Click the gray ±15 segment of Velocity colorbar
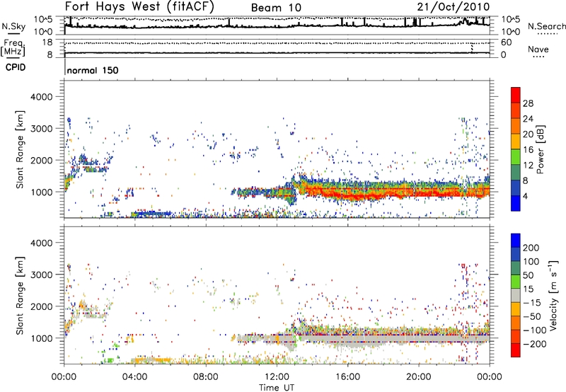The width and height of the screenshot is (566, 392). click(516, 295)
